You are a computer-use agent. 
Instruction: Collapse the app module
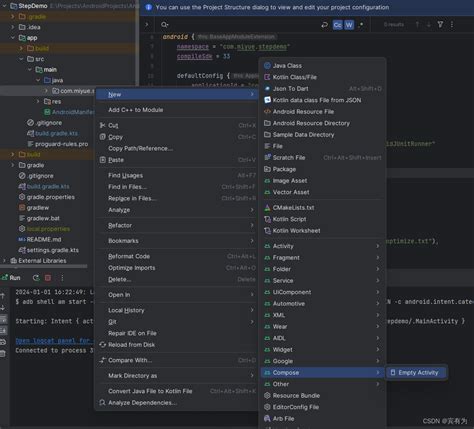[13, 38]
